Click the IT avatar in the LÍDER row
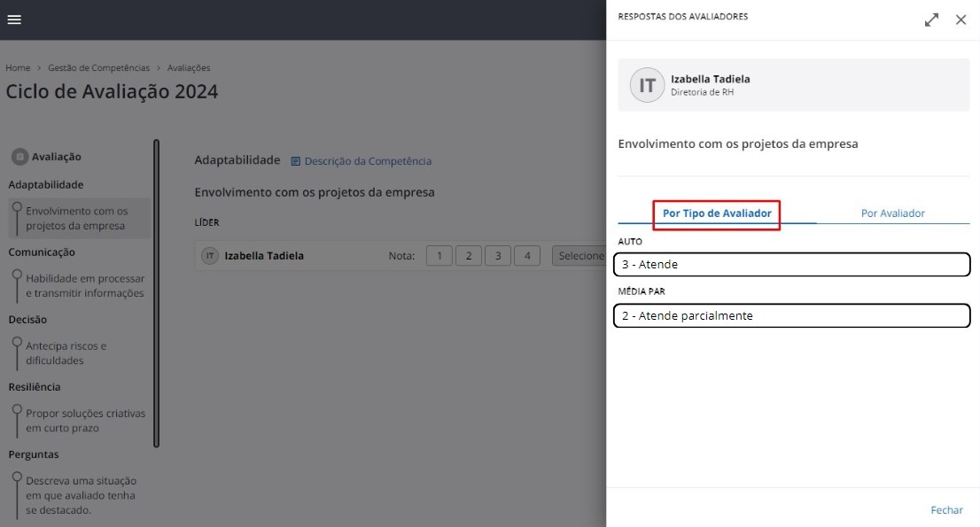This screenshot has height=527, width=980. 210,255
